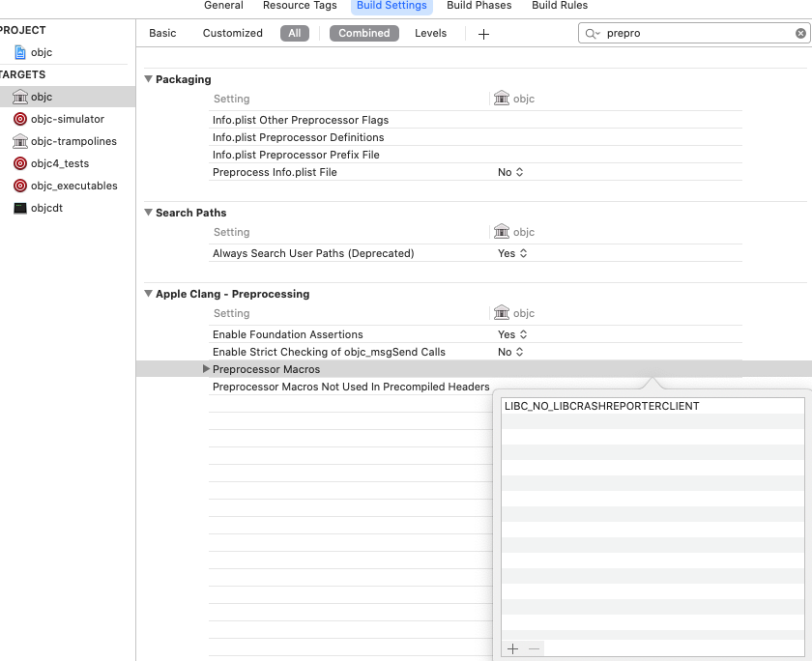The height and width of the screenshot is (661, 812).
Task: Select the objcdt terminal icon
Action: pyautogui.click(x=20, y=208)
